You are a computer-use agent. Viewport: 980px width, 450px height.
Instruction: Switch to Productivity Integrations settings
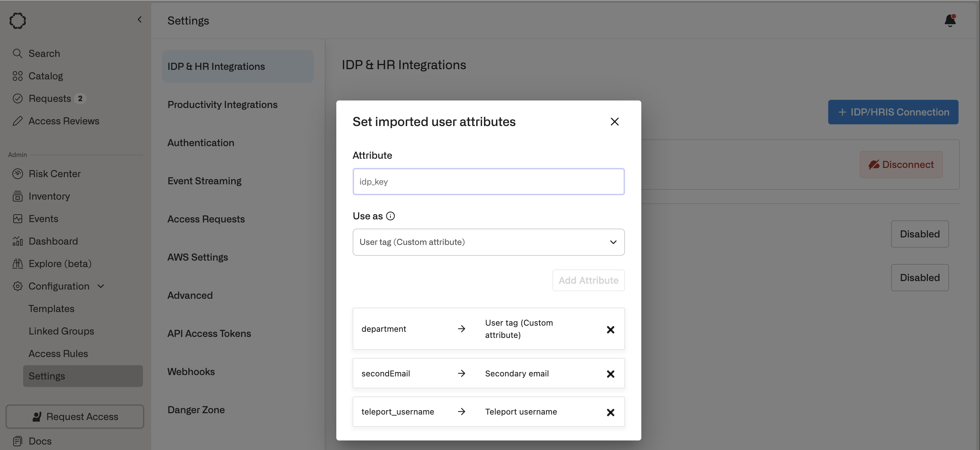point(222,105)
